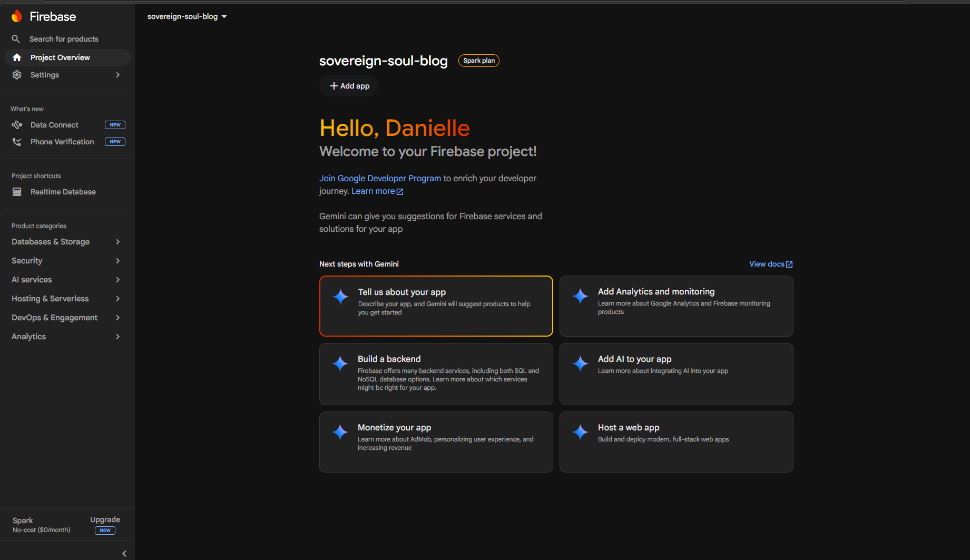Click the Firebase flame logo
The image size is (970, 560).
tap(17, 16)
